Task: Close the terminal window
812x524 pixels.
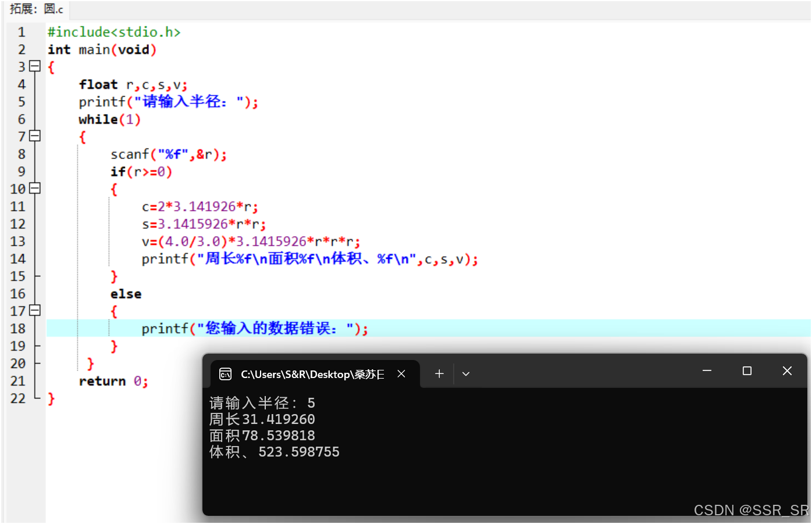Action: point(787,371)
